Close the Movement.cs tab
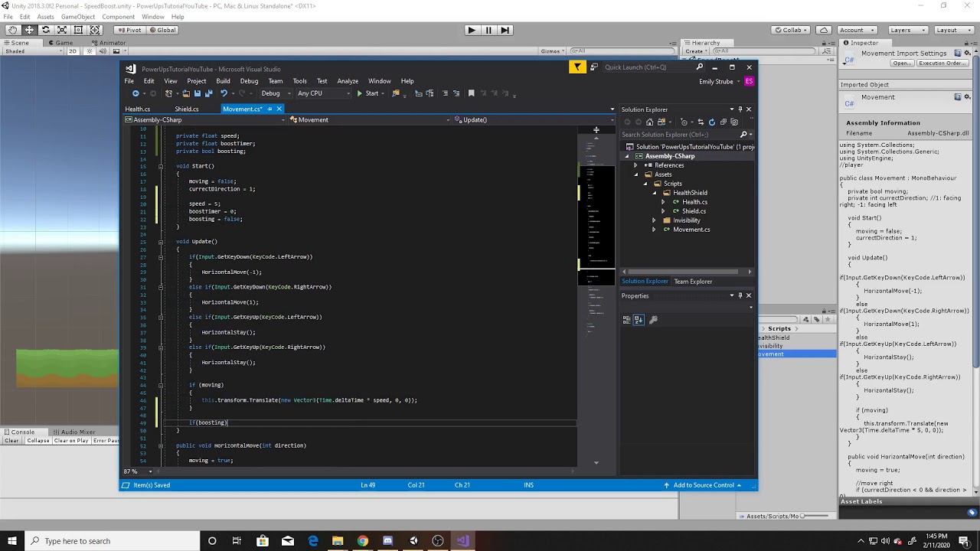 pyautogui.click(x=279, y=109)
